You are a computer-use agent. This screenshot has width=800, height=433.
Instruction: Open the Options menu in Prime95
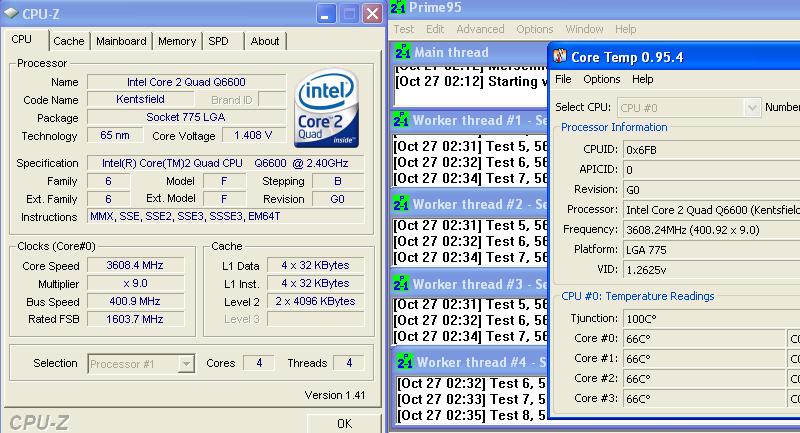[x=534, y=29]
